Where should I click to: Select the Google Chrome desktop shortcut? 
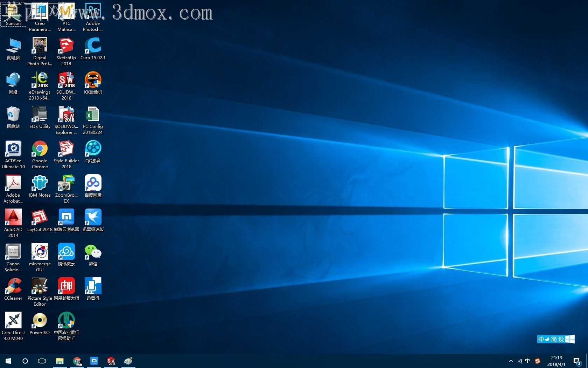(x=40, y=155)
